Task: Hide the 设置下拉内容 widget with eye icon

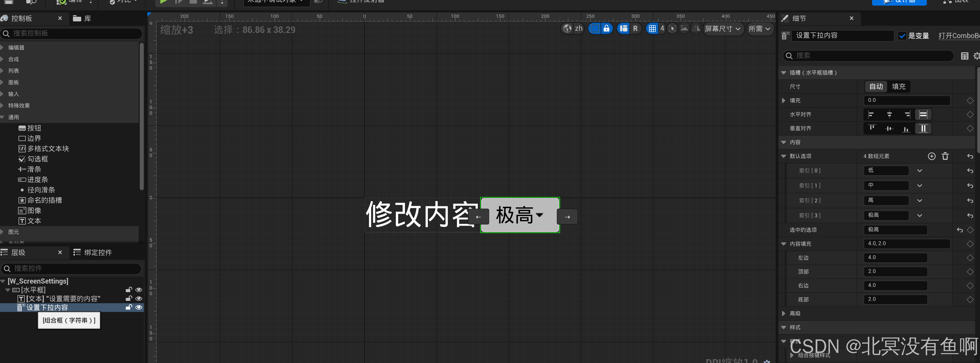Action: (x=139, y=308)
